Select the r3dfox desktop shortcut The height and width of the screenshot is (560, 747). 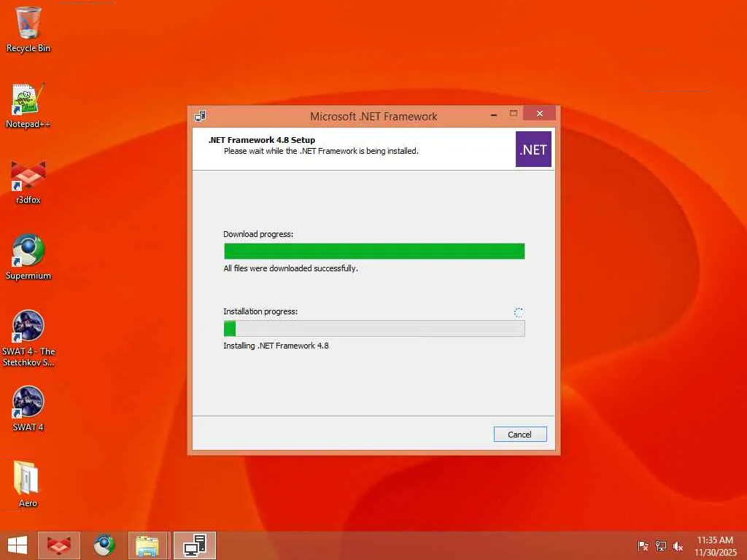pyautogui.click(x=28, y=182)
